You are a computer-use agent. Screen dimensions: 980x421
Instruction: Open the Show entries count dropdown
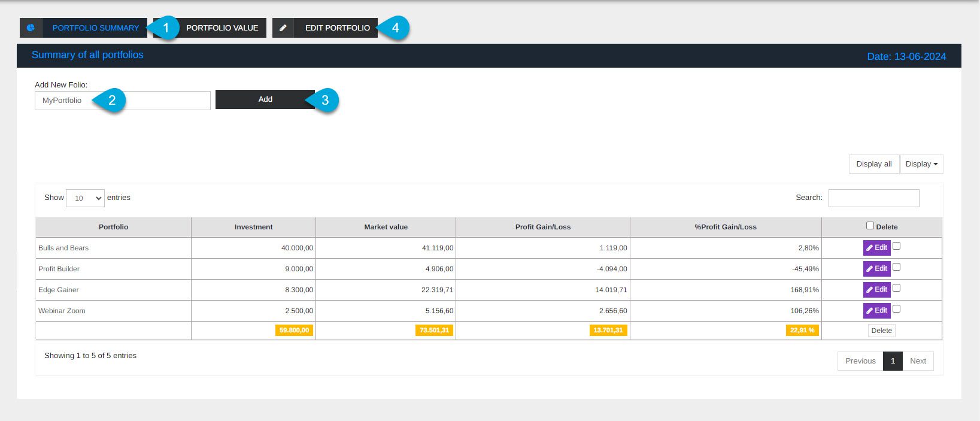coord(85,198)
